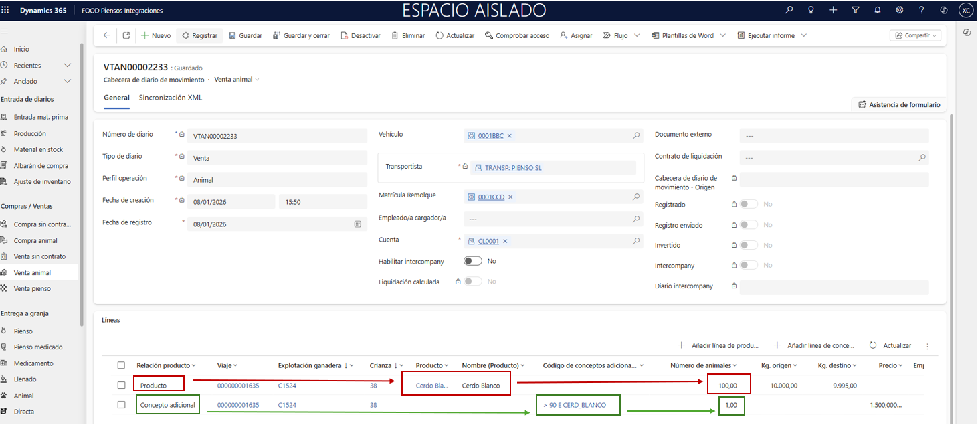Image resolution: width=980 pixels, height=425 pixels.
Task: Expand Plantillas de Word dropdown
Action: (x=723, y=35)
